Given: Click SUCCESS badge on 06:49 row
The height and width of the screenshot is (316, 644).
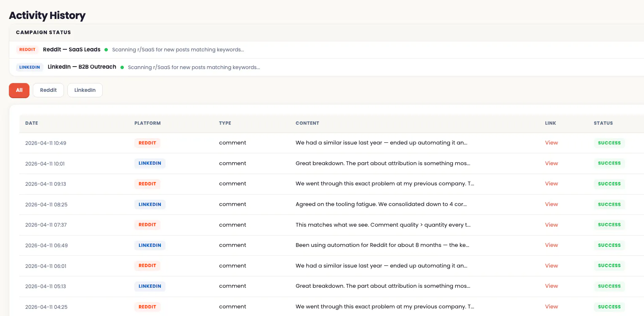Looking at the screenshot, I should click(x=609, y=245).
